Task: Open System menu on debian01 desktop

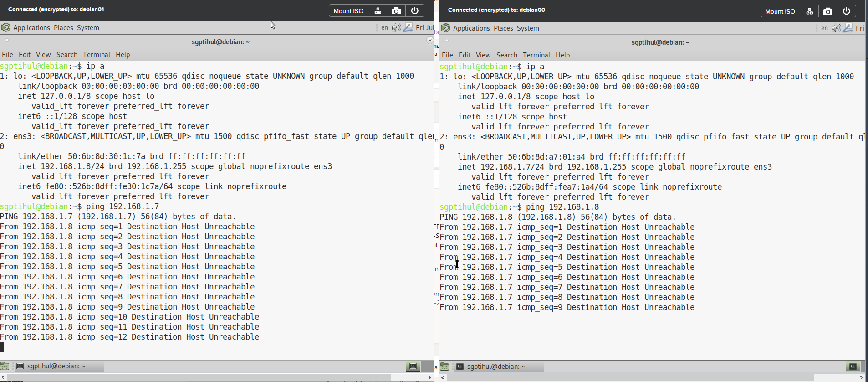Action: click(x=88, y=28)
